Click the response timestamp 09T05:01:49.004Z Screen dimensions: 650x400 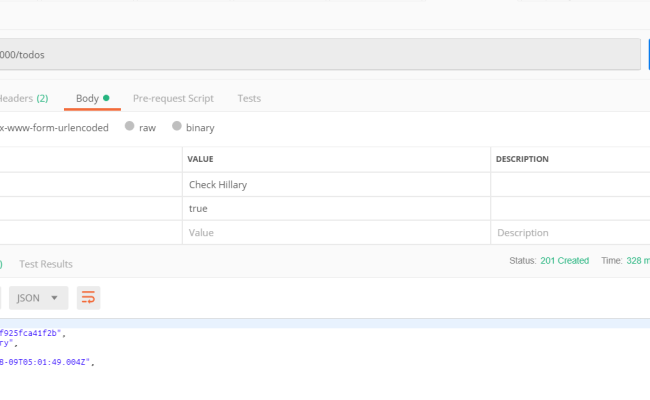45,362
